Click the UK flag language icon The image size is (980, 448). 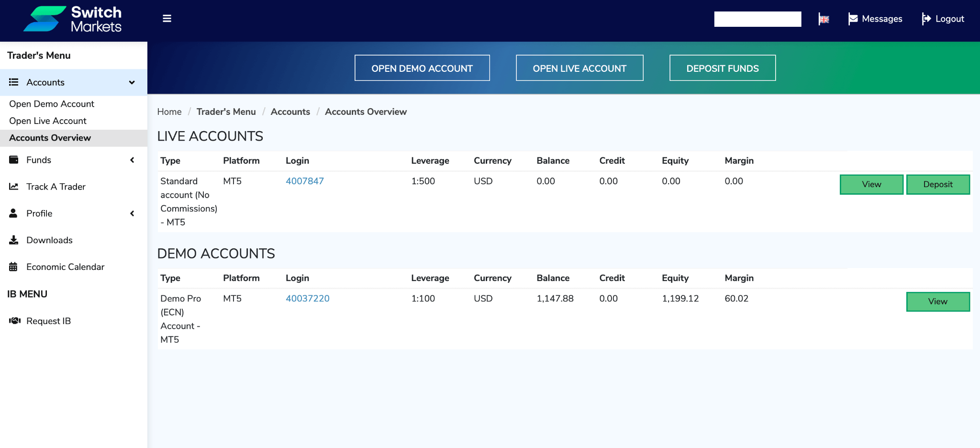(824, 19)
